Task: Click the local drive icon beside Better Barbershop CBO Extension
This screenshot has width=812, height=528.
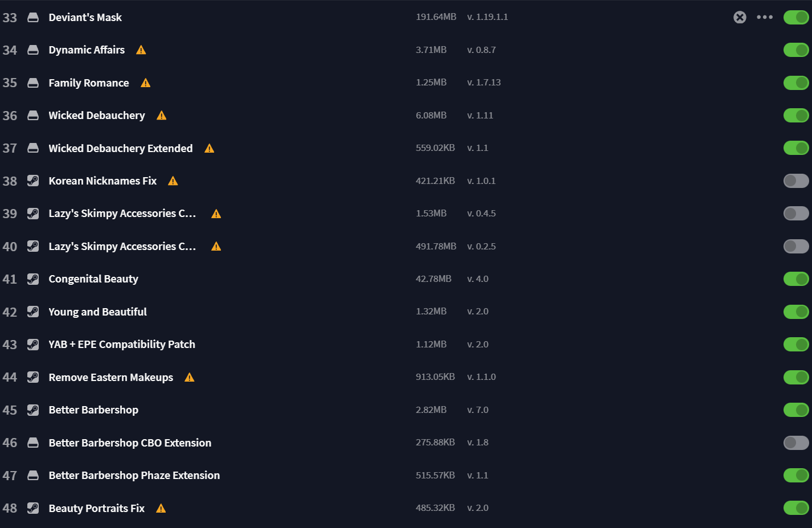Action: click(x=33, y=443)
